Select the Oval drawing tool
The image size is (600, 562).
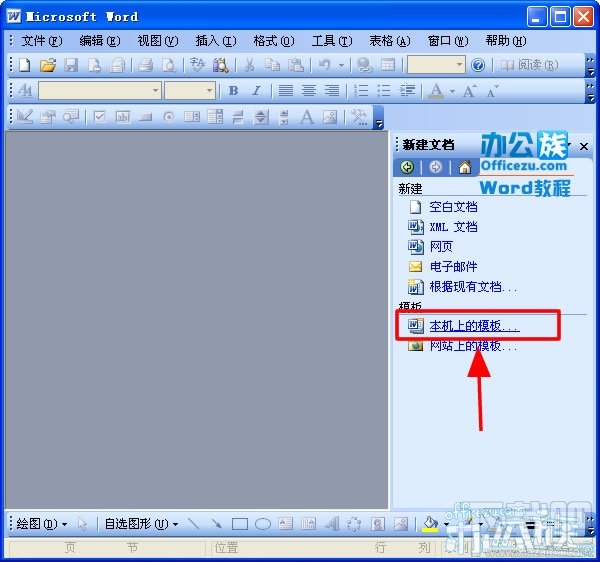[263, 523]
